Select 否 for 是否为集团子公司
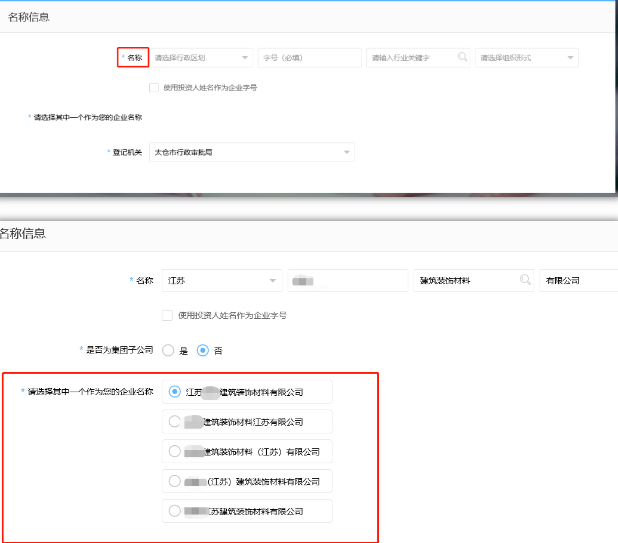Image resolution: width=618 pixels, height=543 pixels. pyautogui.click(x=203, y=350)
